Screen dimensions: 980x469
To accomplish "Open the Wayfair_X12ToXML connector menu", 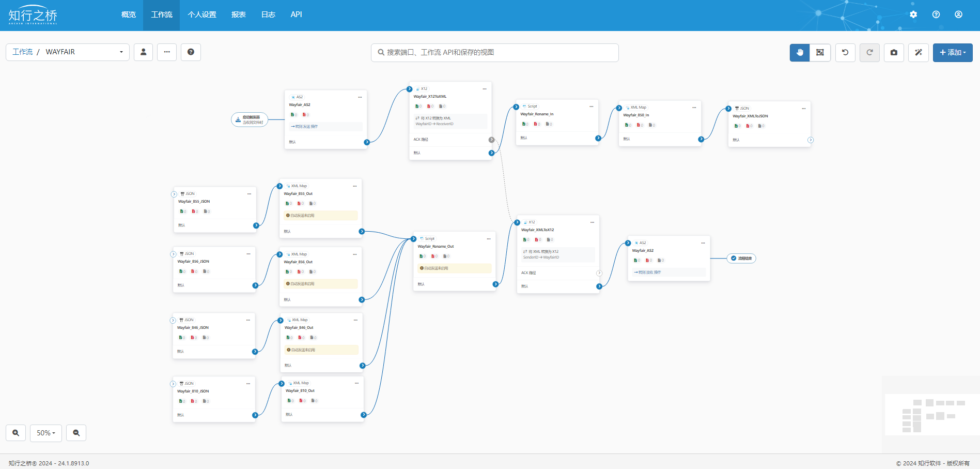I will (x=485, y=89).
